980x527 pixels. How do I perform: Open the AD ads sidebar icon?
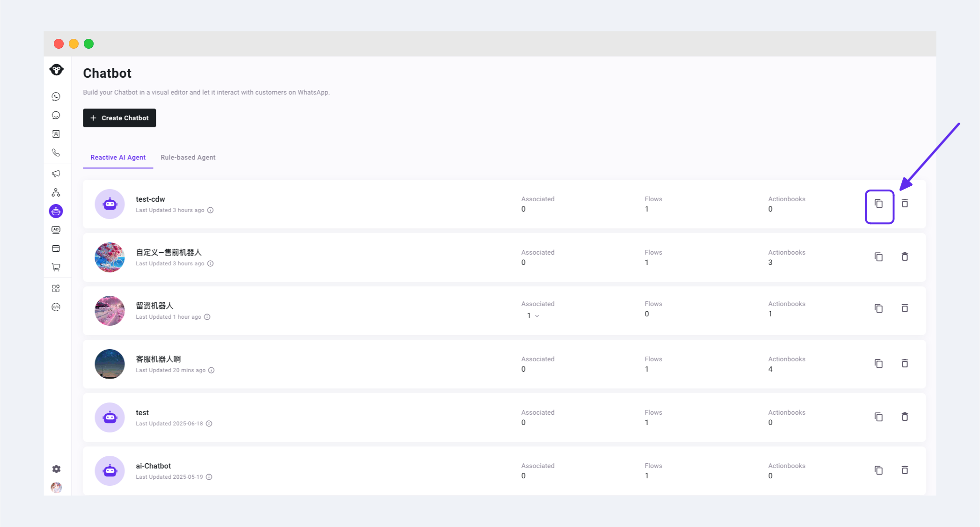[56, 230]
